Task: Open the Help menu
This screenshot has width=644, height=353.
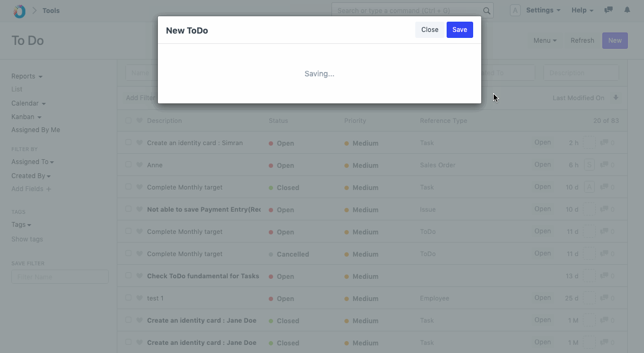Action: (582, 10)
